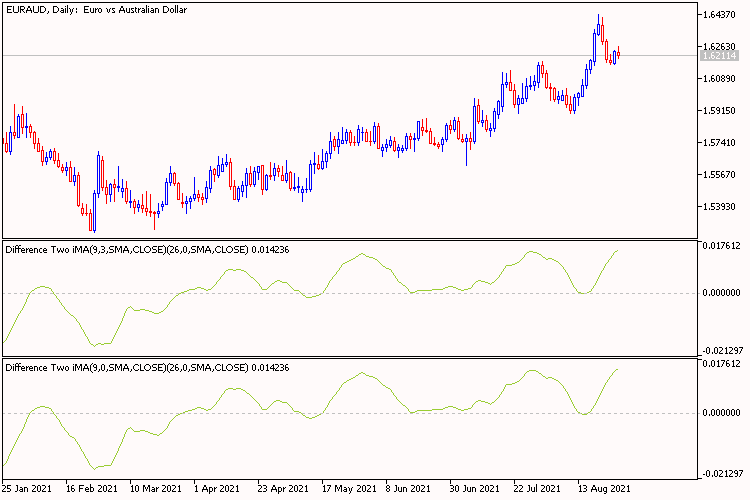Image resolution: width=750 pixels, height=500 pixels.
Task: Click the EURAUD Daily chart title text
Action: point(96,10)
